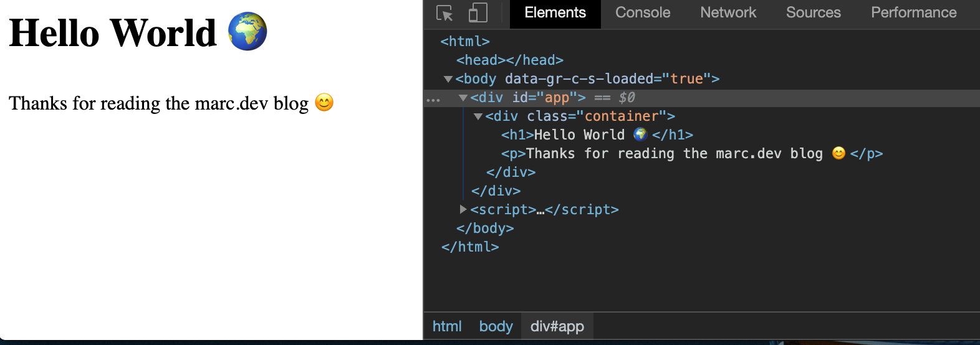Select the closing html tag line
The height and width of the screenshot is (345, 980).
[x=470, y=247]
